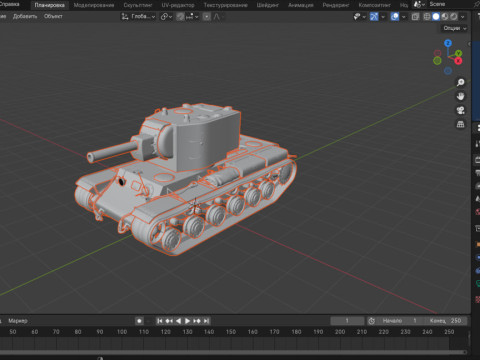The height and width of the screenshot is (360, 480).
Task: Toggle viewport gizmos display
Action: click(374, 17)
